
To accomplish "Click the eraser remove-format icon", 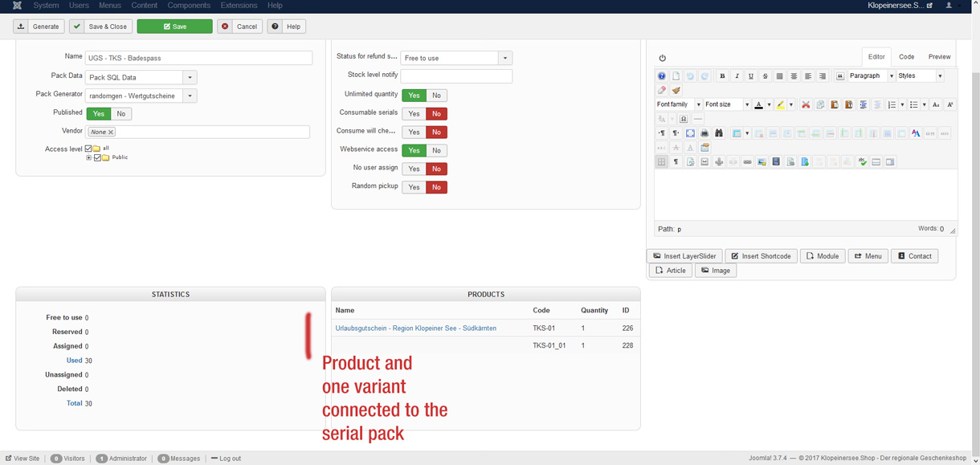I will tap(662, 91).
